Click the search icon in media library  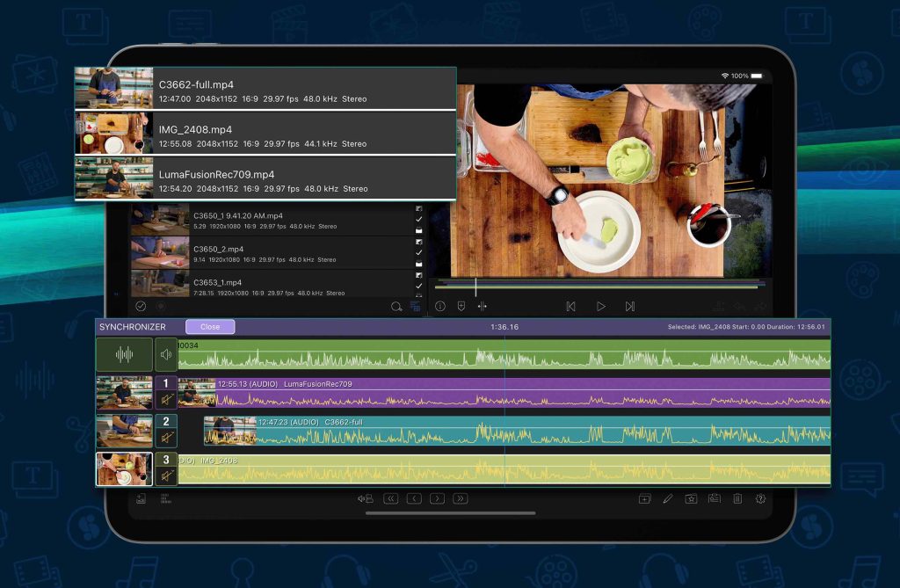396,307
